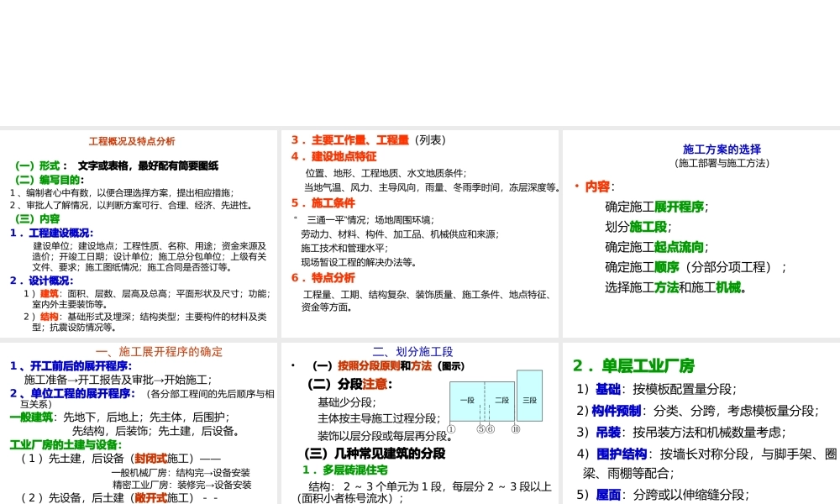Click the 一段 box in the segment diagram
The height and width of the screenshot is (504, 840).
(467, 402)
